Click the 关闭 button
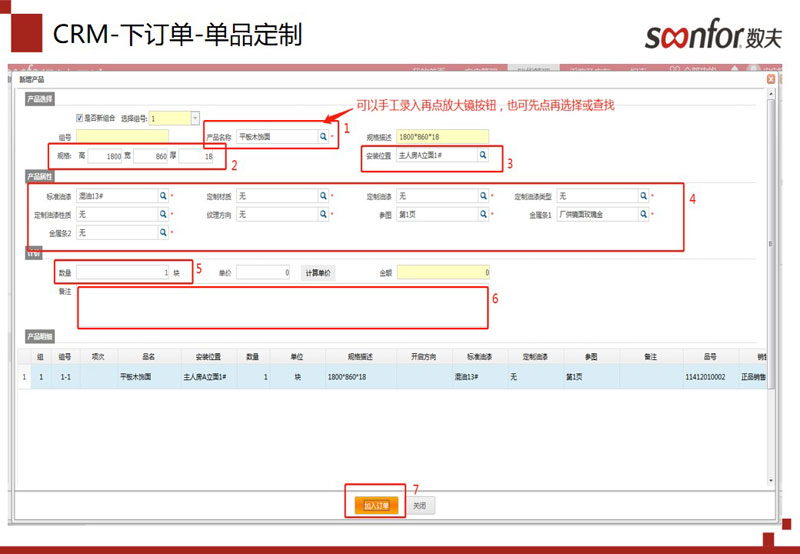The width and height of the screenshot is (800, 554). (x=420, y=506)
